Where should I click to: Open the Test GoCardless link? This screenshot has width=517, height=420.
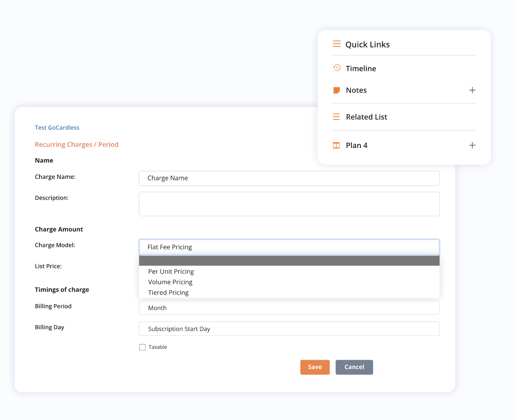click(x=57, y=127)
